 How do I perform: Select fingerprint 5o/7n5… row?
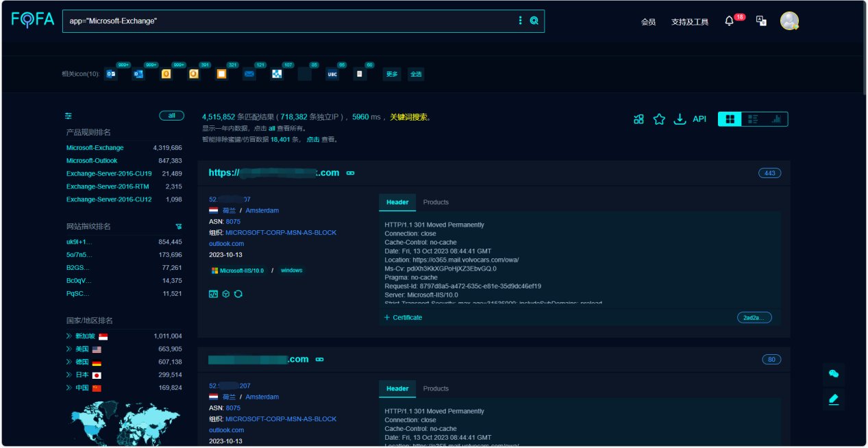[x=124, y=255]
